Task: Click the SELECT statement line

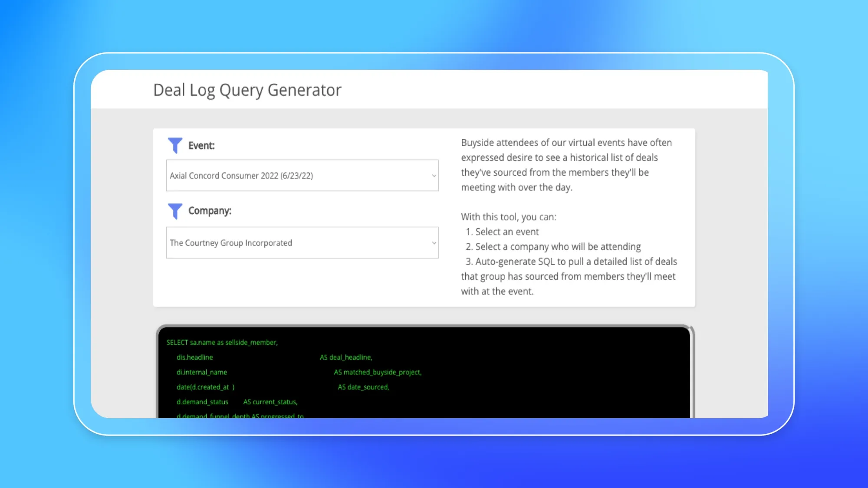Action: tap(222, 342)
